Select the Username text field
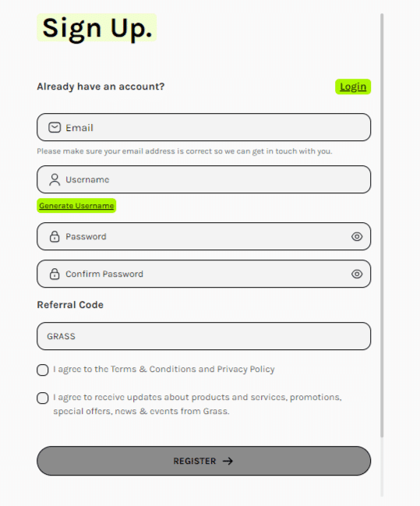 [x=204, y=179]
